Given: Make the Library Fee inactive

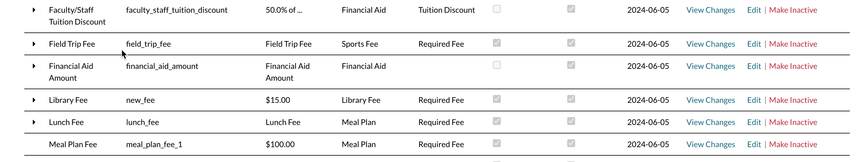Looking at the screenshot, I should [x=793, y=100].
